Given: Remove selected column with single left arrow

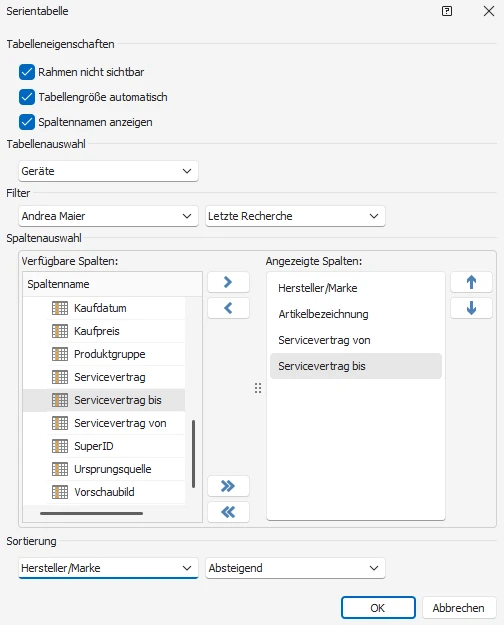Looking at the screenshot, I should tap(228, 308).
